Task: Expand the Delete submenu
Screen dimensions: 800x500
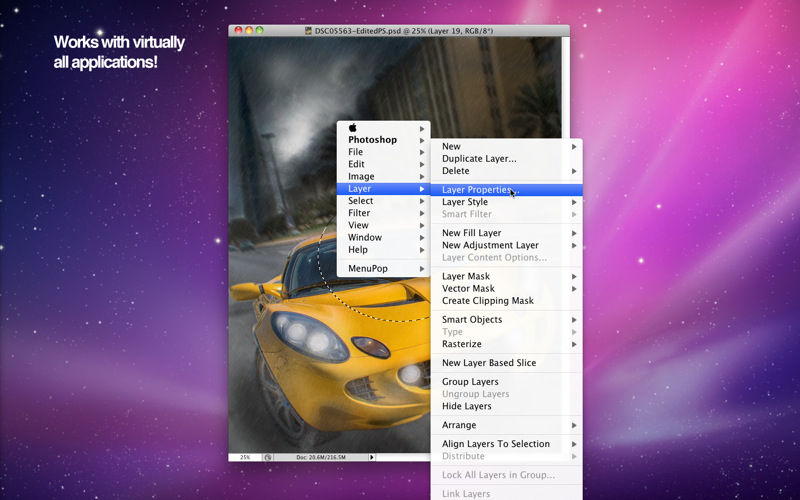Action: point(507,171)
